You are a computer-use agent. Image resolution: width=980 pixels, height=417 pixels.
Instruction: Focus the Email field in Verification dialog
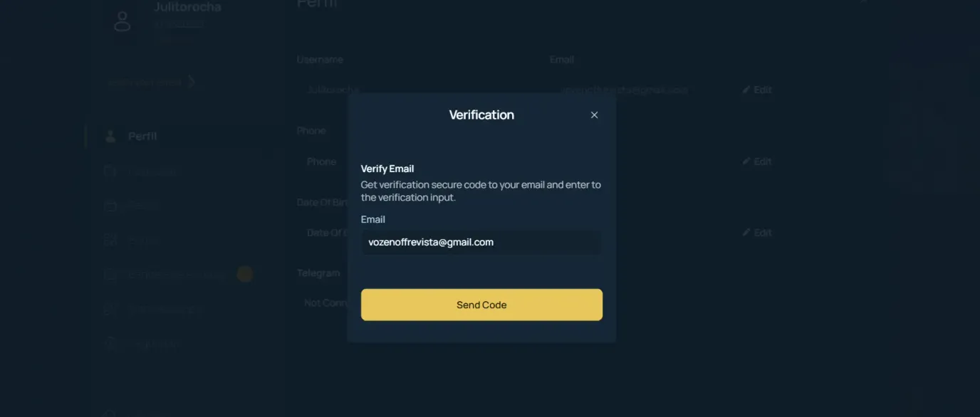click(481, 242)
